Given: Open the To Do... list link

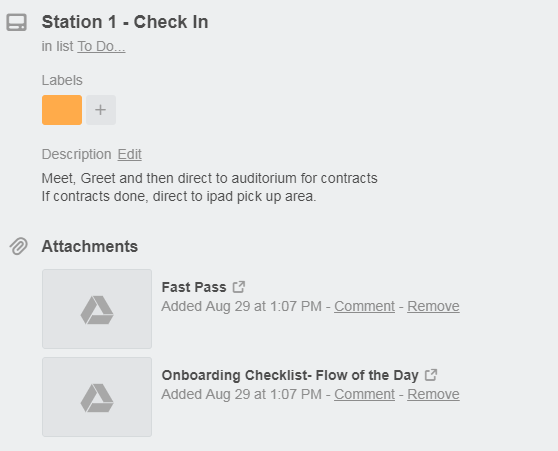Looking at the screenshot, I should tap(101, 46).
